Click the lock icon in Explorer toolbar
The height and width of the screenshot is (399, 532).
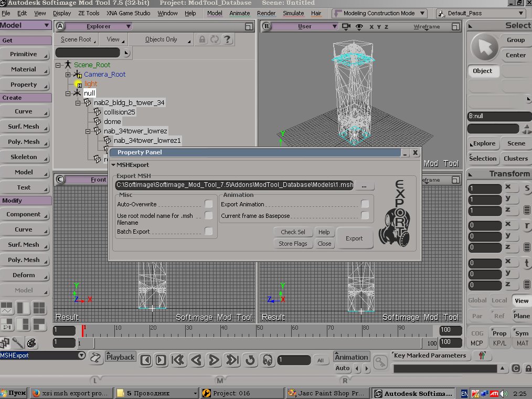[x=202, y=39]
